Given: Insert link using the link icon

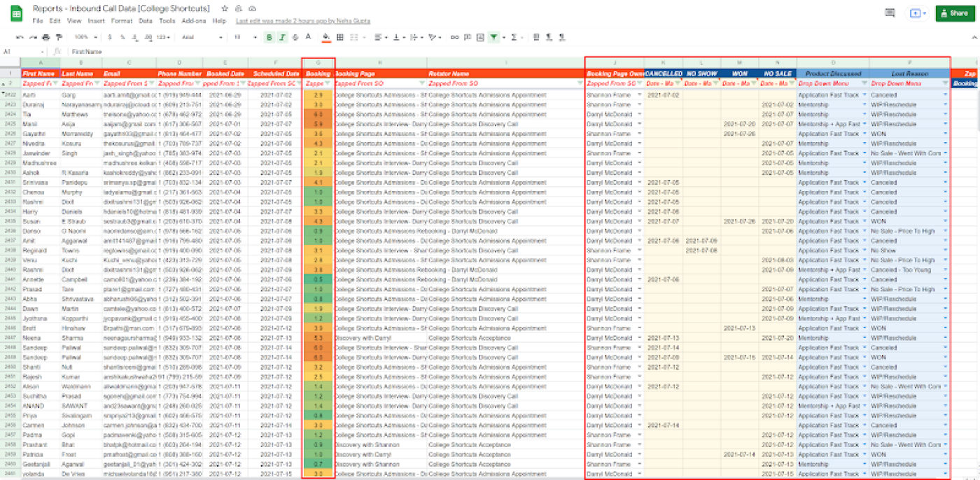Looking at the screenshot, I should point(455,37).
